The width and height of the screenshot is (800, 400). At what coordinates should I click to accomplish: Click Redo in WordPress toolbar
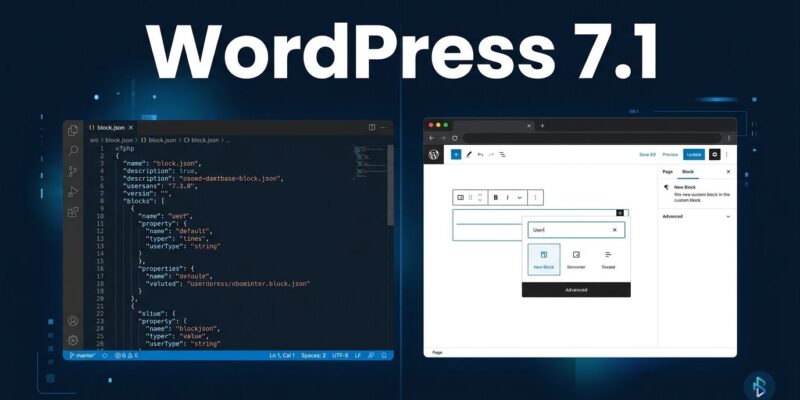pyautogui.click(x=491, y=154)
